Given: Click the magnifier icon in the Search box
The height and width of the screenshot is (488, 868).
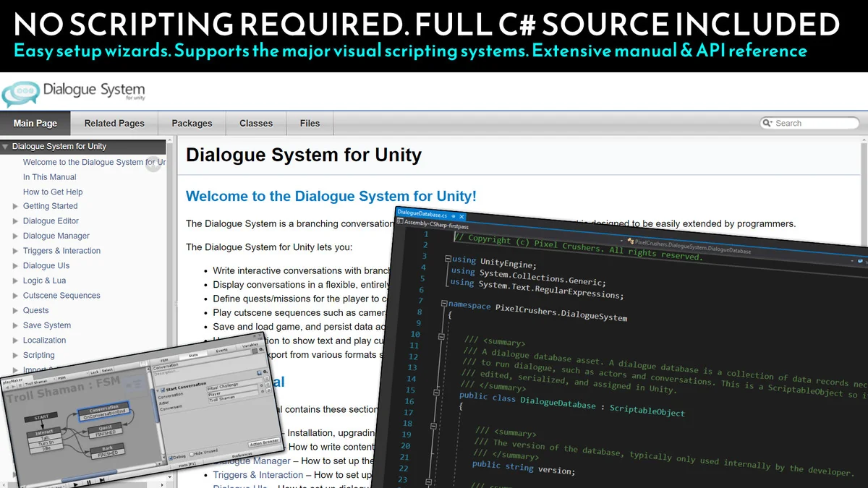Looking at the screenshot, I should pos(767,122).
